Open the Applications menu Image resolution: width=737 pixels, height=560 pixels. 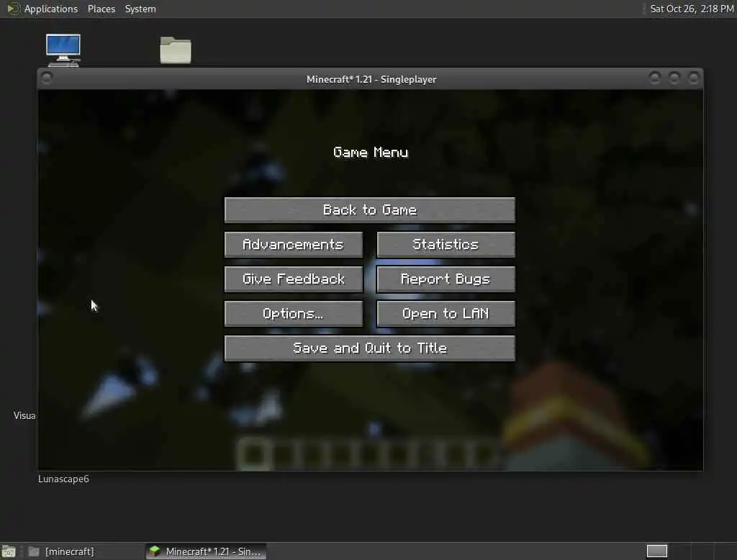coord(51,9)
